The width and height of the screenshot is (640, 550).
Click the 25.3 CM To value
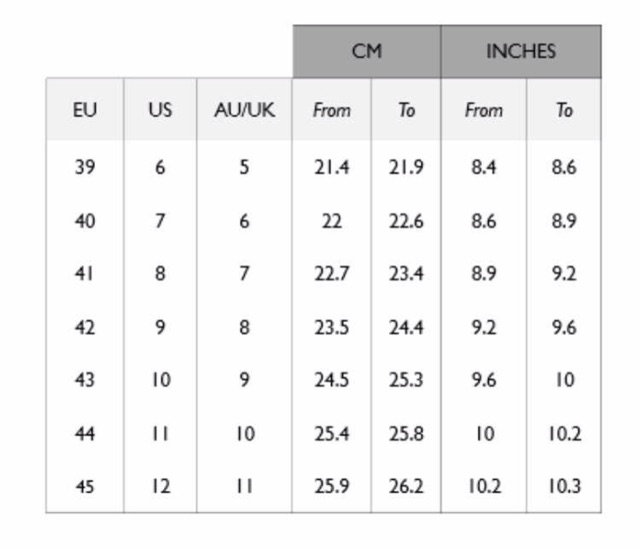pyautogui.click(x=406, y=380)
